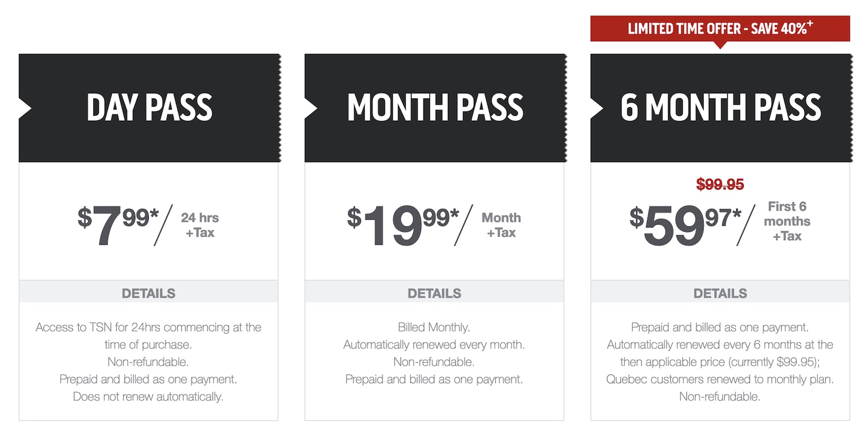Pick the 6 Month Pass plan header
Image resolution: width=868 pixels, height=434 pixels.
tap(720, 108)
